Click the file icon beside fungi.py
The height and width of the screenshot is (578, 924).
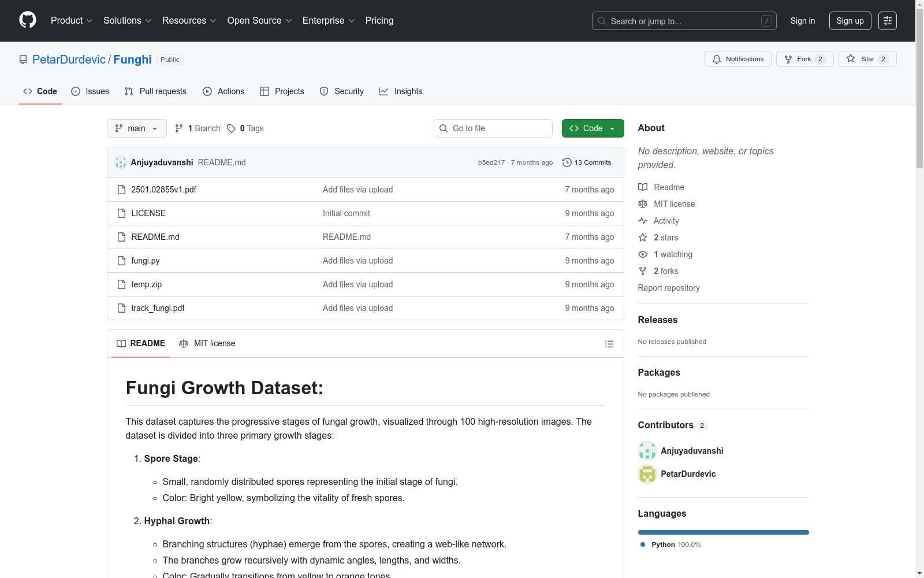pos(121,261)
